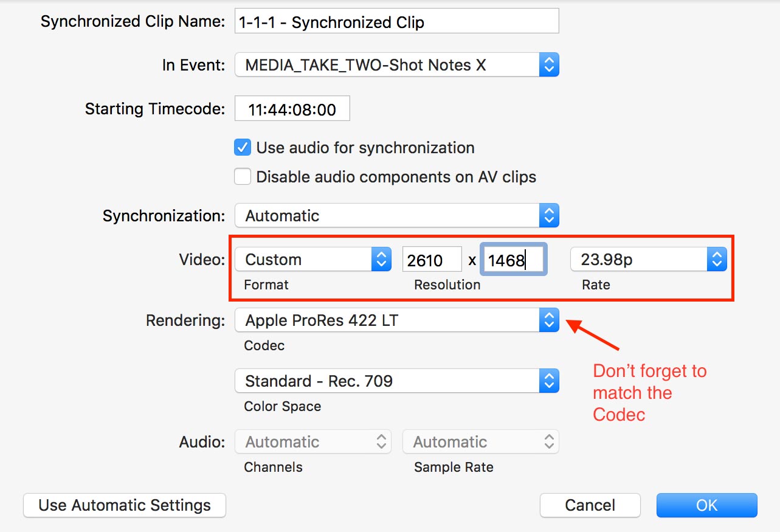
Task: Open the Color Space Rec. 709 dropdown
Action: (x=396, y=381)
